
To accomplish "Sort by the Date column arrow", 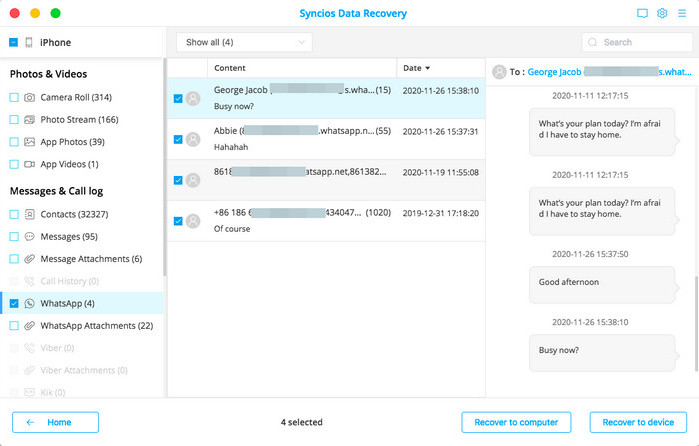I will [x=428, y=68].
